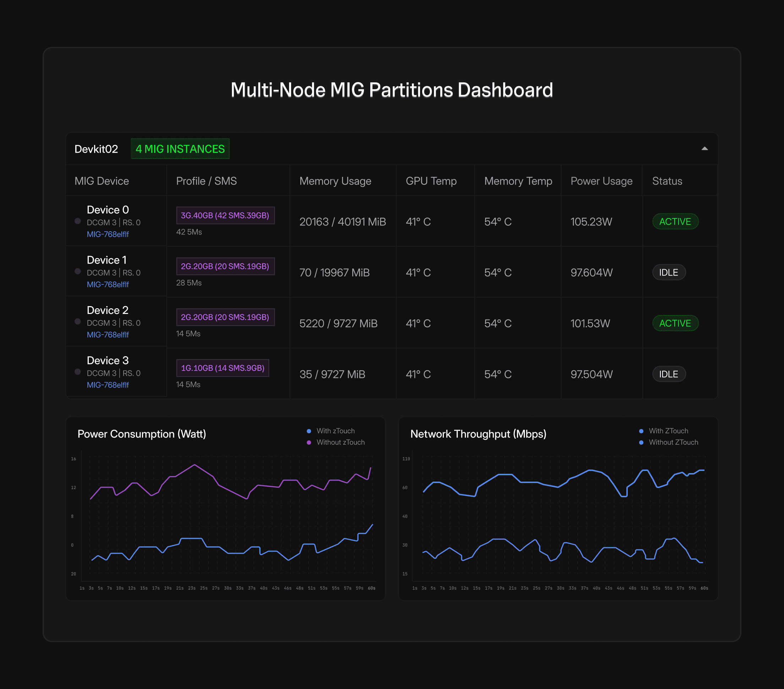Image resolution: width=784 pixels, height=689 pixels.
Task: Open Device 3 MIG-768elflf link
Action: click(108, 385)
